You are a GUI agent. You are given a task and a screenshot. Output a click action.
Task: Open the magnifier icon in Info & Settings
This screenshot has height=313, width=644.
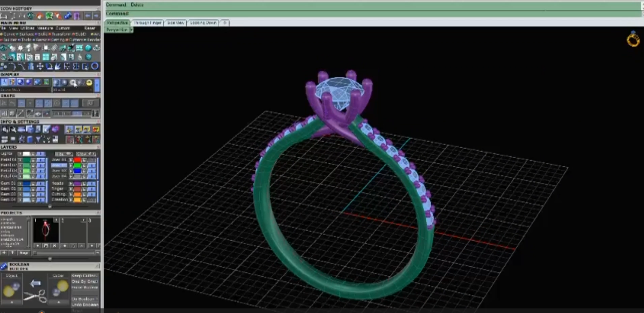pos(13,130)
